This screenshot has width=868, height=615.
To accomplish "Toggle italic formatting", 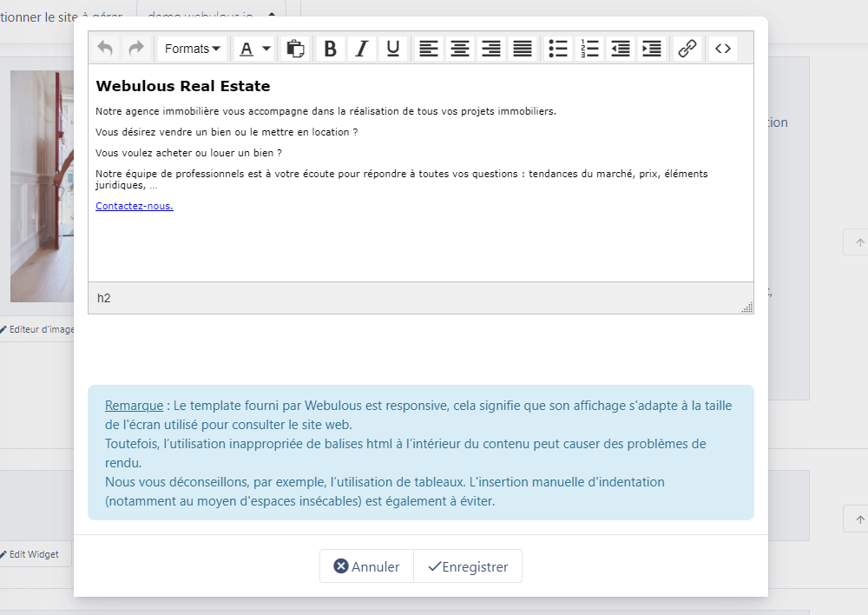I will pos(362,49).
